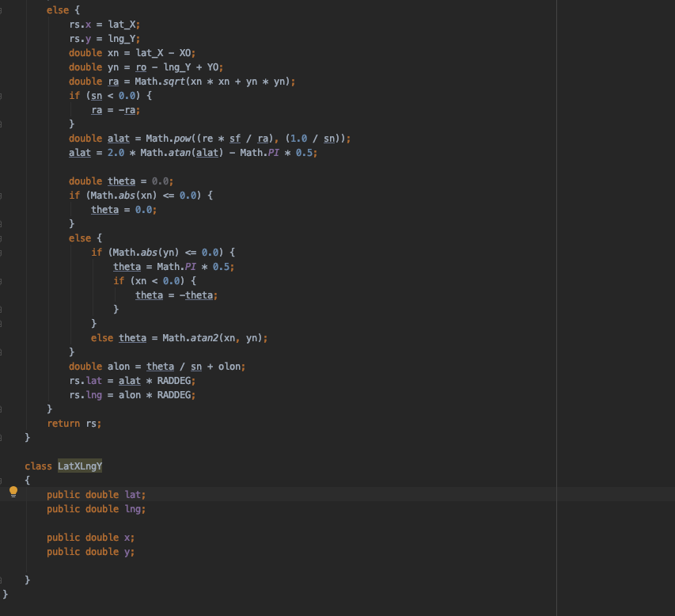This screenshot has width=675, height=616.
Task: Click 'double alon = theta / sn + olon;' line
Action: 157,366
